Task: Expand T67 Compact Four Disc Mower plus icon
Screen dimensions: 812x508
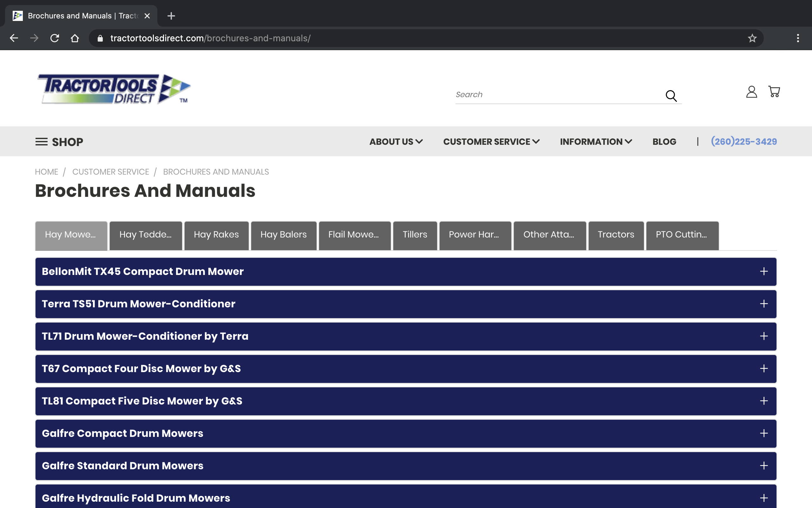Action: (x=764, y=369)
